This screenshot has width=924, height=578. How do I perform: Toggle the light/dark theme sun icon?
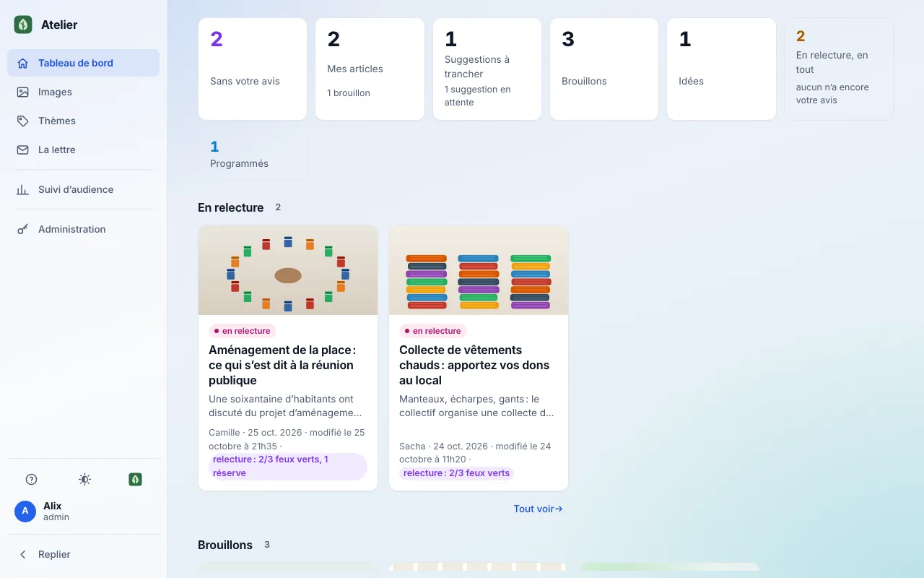coord(84,479)
